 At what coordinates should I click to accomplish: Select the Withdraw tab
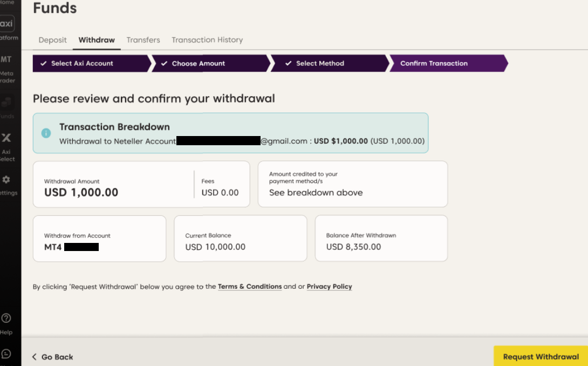tap(97, 40)
